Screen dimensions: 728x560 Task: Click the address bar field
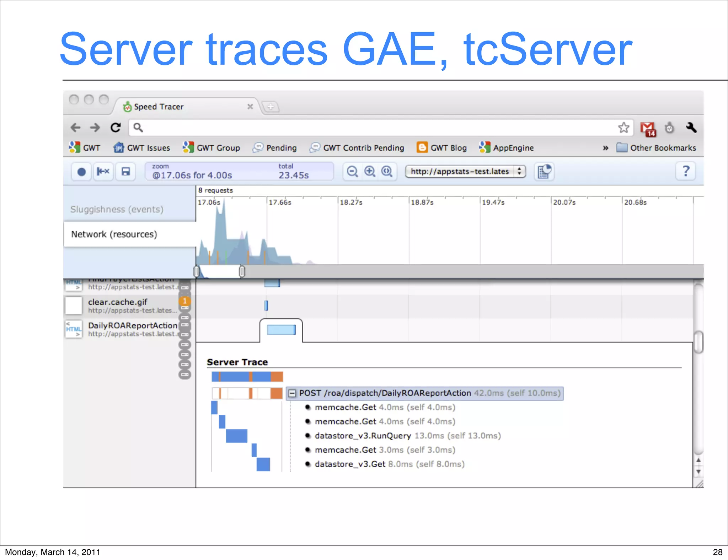click(x=380, y=128)
